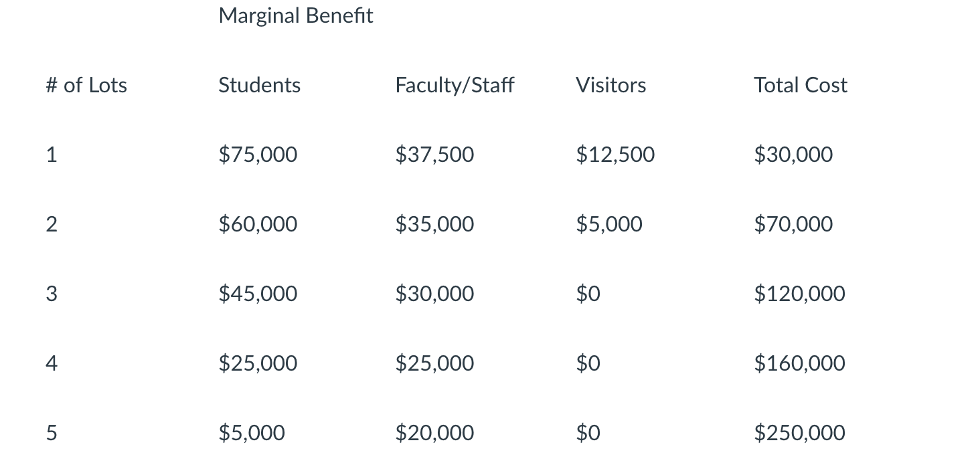The height and width of the screenshot is (471, 980).
Task: Click the $60,000 Students value
Action: pyautogui.click(x=258, y=224)
